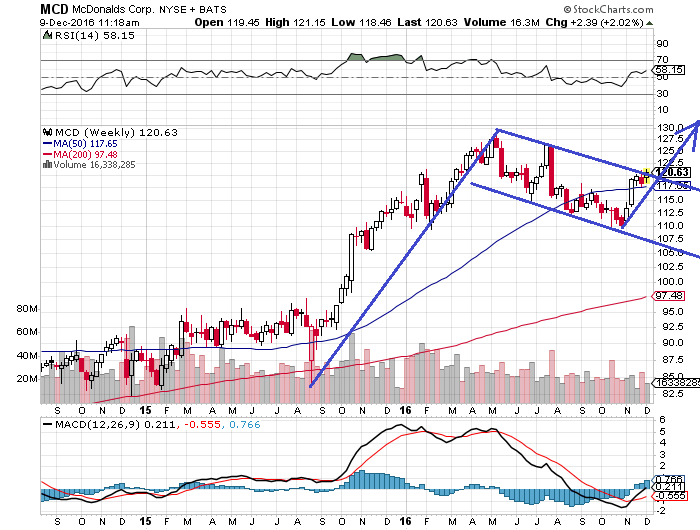Click the 16 year marker under price chart
This screenshot has height=530, width=700.
pos(405,410)
